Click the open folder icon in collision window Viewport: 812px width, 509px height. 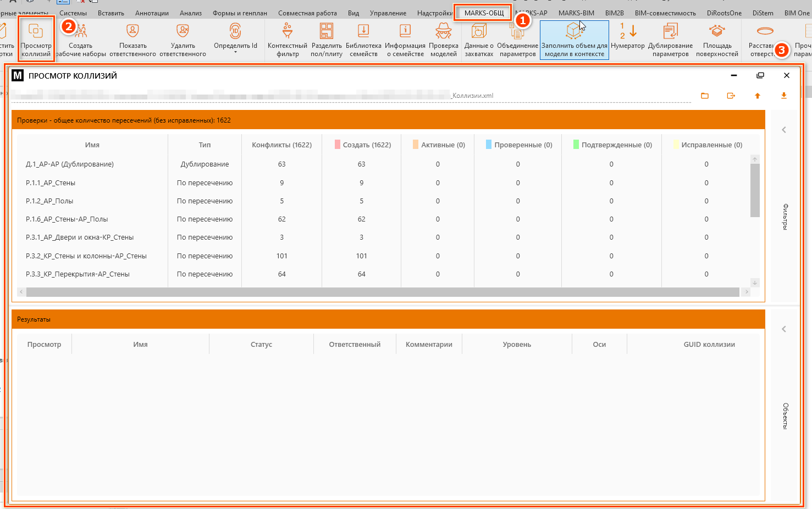click(705, 96)
